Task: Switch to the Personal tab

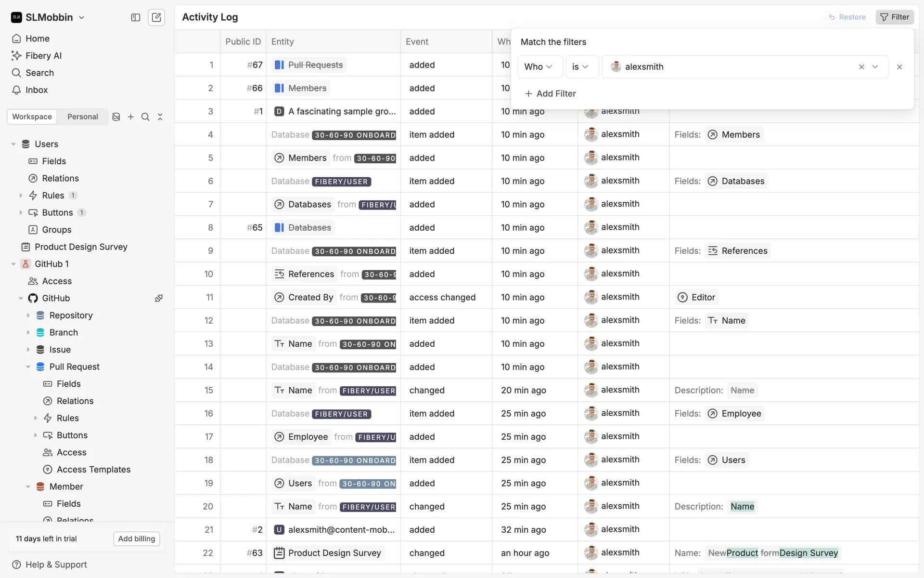Action: pyautogui.click(x=82, y=117)
